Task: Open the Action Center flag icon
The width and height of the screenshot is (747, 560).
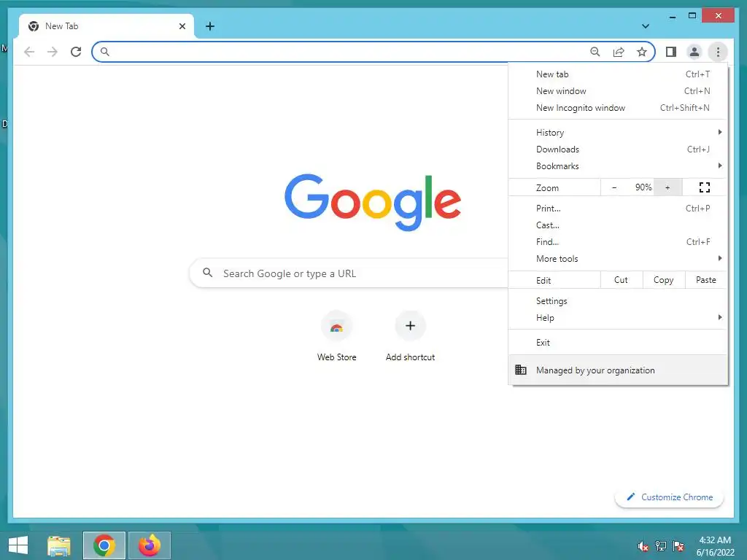Action: tap(678, 546)
